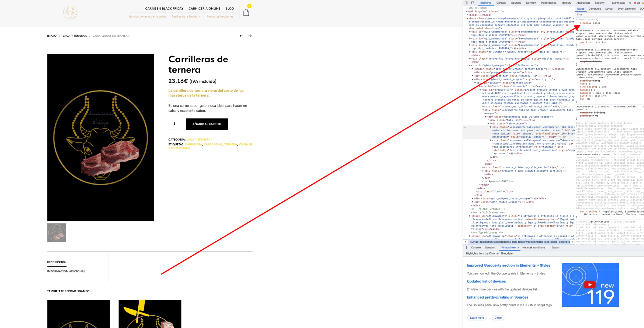Open Carne en Black Friday menu
The height and width of the screenshot is (328, 644).
click(x=164, y=9)
